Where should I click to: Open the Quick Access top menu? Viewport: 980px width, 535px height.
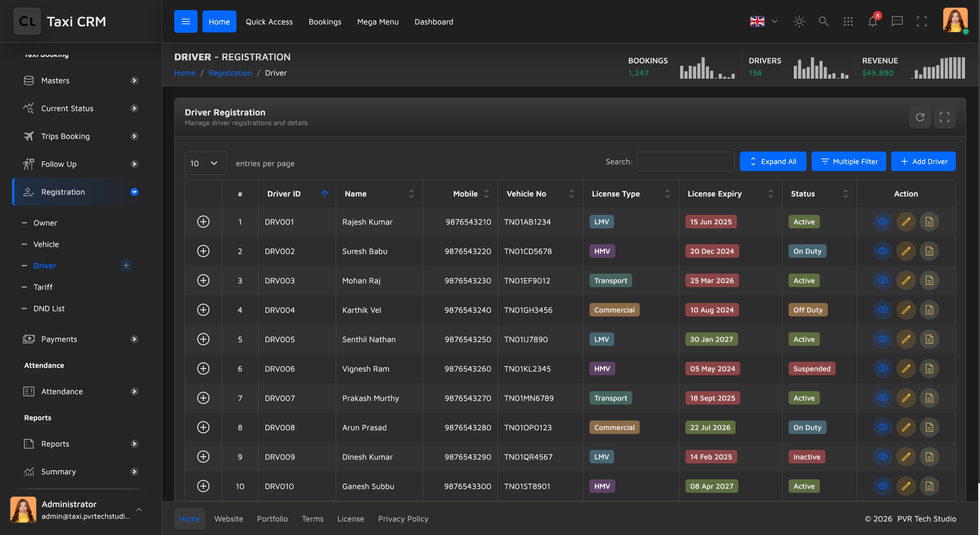(x=269, y=22)
